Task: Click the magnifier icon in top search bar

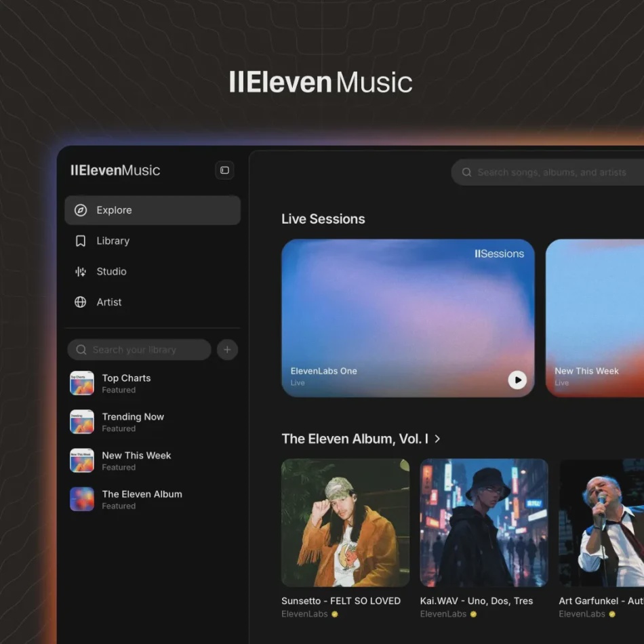Action: point(466,172)
